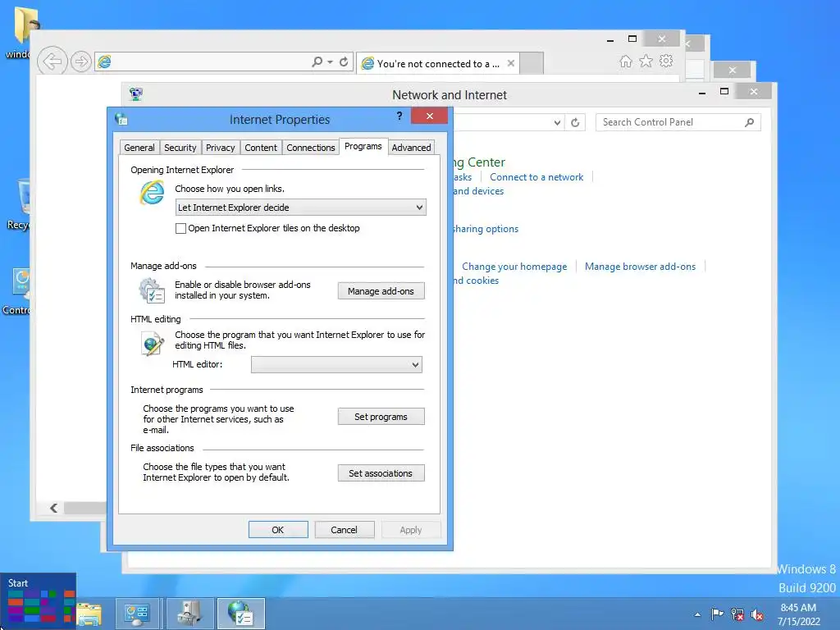Open the HTML editor dropdown
This screenshot has height=630, width=840.
click(336, 365)
